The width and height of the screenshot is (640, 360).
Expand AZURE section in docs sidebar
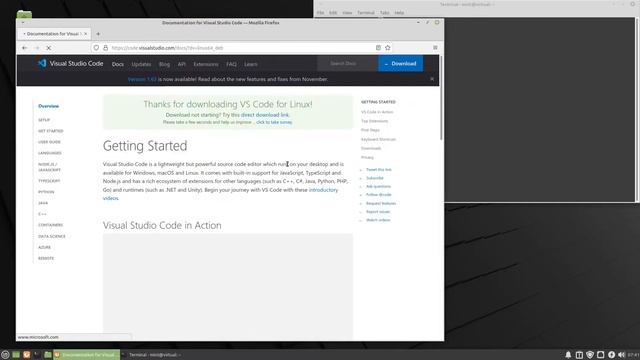click(x=44, y=247)
